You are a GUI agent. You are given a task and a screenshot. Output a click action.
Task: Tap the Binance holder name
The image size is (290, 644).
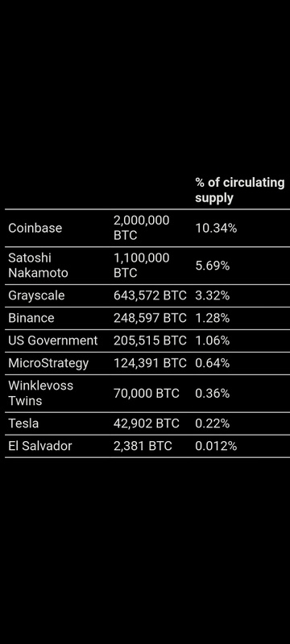31,318
